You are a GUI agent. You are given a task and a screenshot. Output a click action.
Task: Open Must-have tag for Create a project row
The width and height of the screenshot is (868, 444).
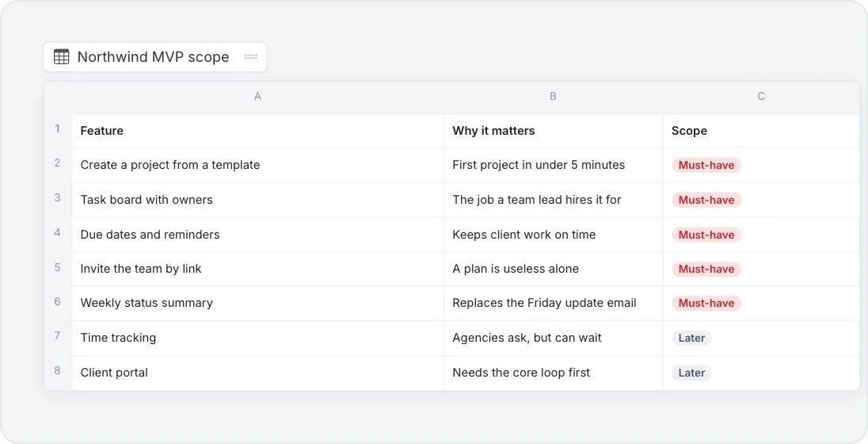tap(706, 165)
